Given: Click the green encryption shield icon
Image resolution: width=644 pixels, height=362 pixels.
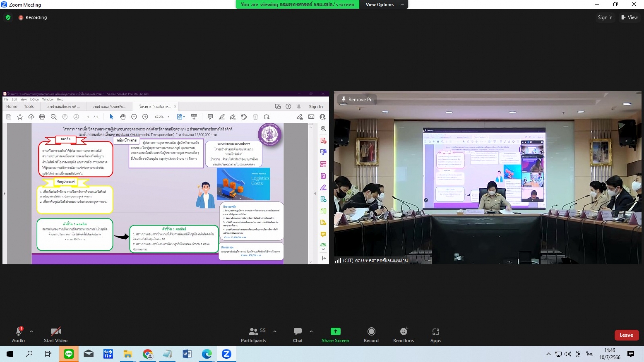Looking at the screenshot, I should 8,17.
